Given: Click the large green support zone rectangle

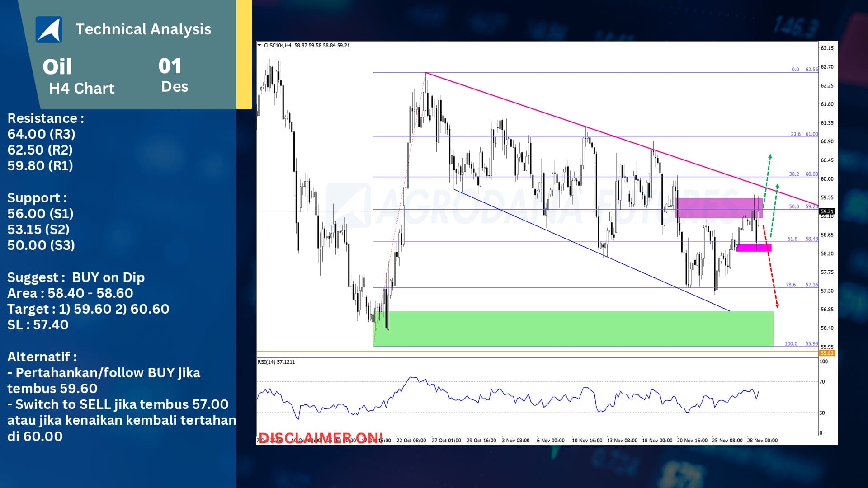Looking at the screenshot, I should [x=574, y=328].
